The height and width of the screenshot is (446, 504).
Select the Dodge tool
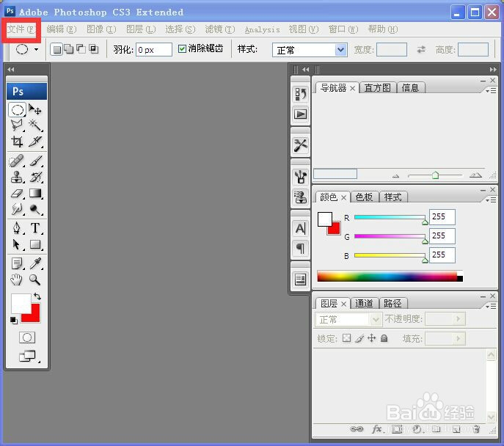(x=35, y=209)
